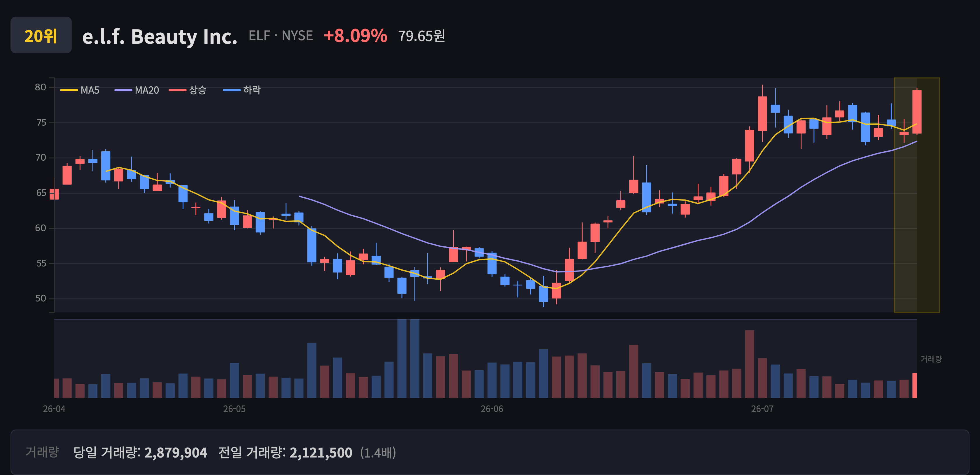Click the 26-06 date axis label
The height and width of the screenshot is (475, 980).
[x=492, y=409]
